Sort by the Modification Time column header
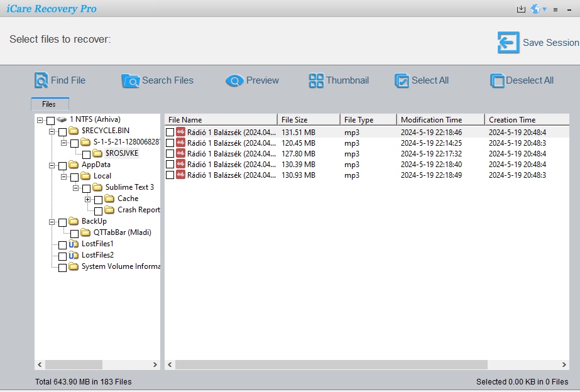 pos(440,120)
